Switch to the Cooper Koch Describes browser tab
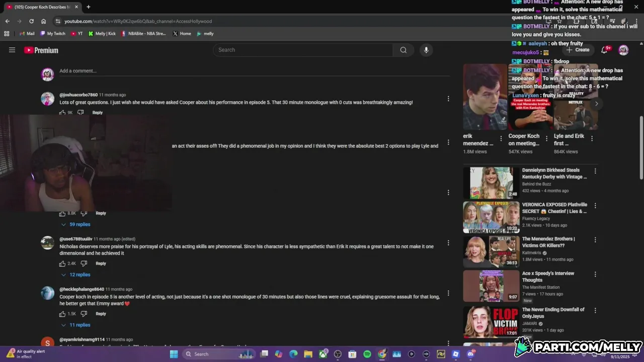The image size is (644, 362). coord(42,7)
